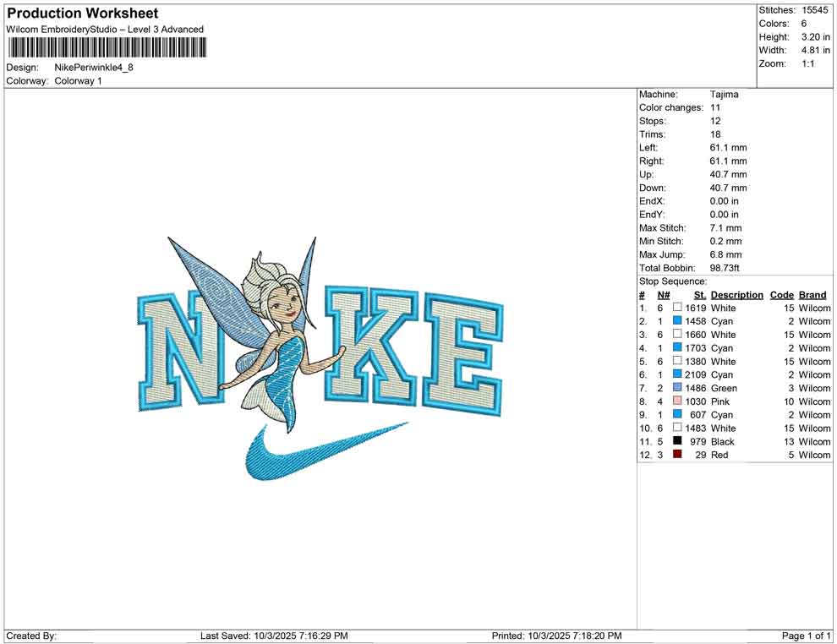Click the 'Brand' column header
Screen dimensions: 837x644
[x=812, y=294]
